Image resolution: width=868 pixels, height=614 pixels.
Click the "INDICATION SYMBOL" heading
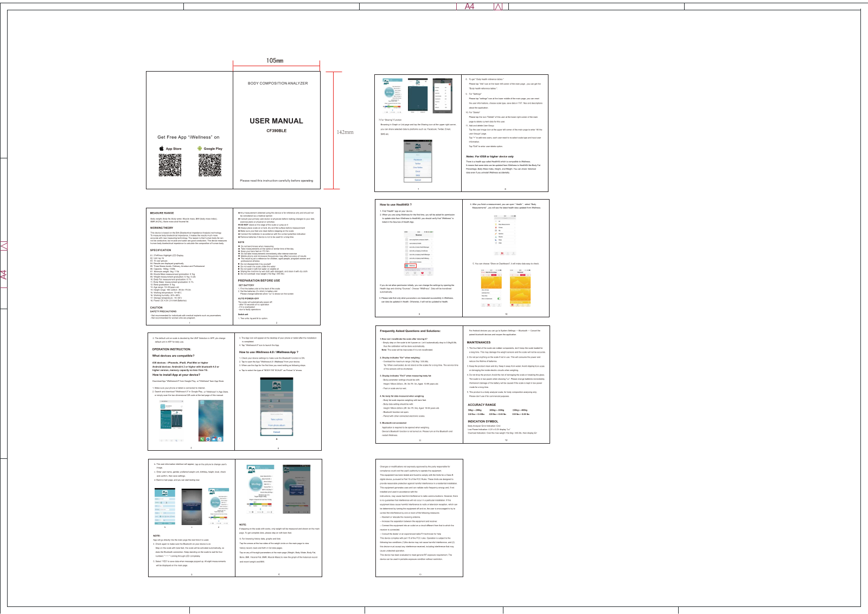click(483, 421)
